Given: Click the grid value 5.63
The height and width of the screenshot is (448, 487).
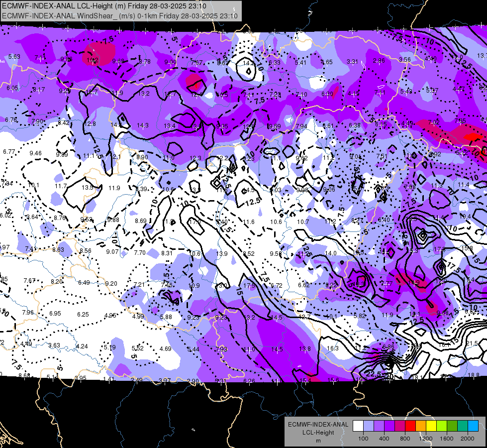Looking at the screenshot, I should pyautogui.click(x=14, y=57).
